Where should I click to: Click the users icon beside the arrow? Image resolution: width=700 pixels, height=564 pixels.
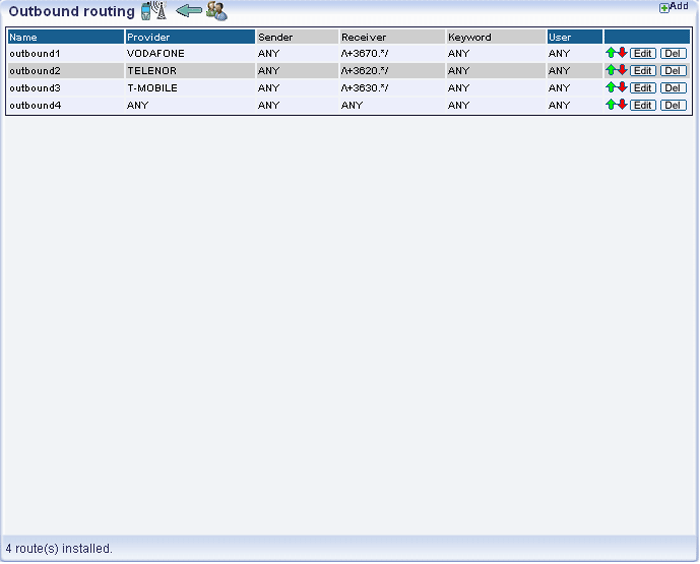tap(216, 12)
